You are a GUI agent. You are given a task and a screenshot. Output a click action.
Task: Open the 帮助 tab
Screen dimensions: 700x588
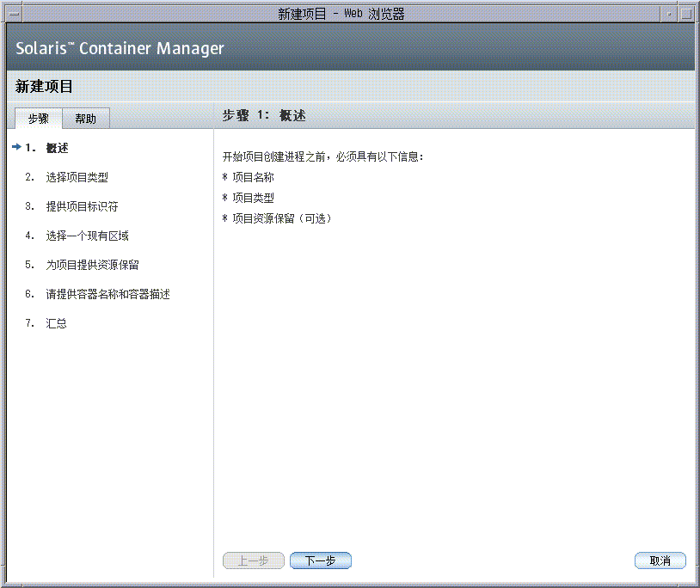[86, 119]
